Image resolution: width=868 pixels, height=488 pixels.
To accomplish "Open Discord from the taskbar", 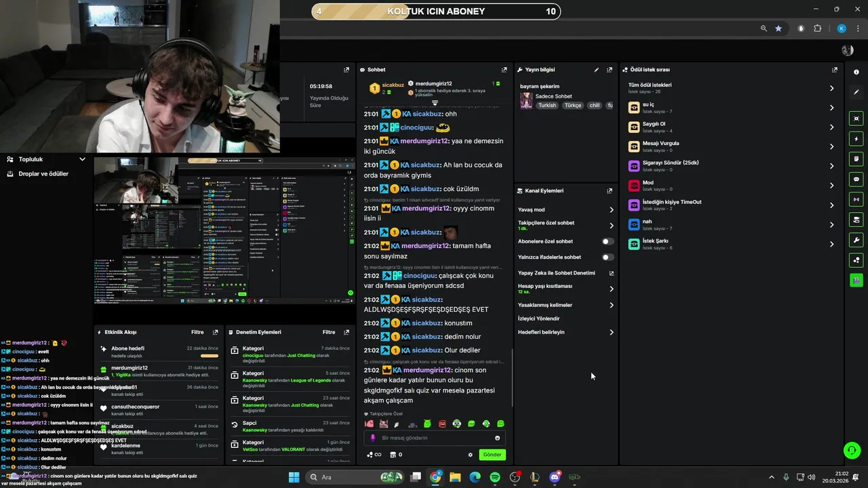I will point(555,477).
